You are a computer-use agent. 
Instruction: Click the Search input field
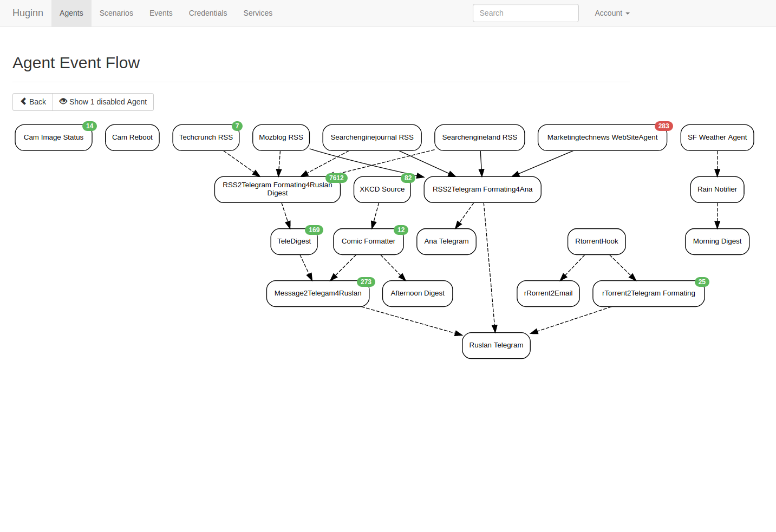pos(525,13)
